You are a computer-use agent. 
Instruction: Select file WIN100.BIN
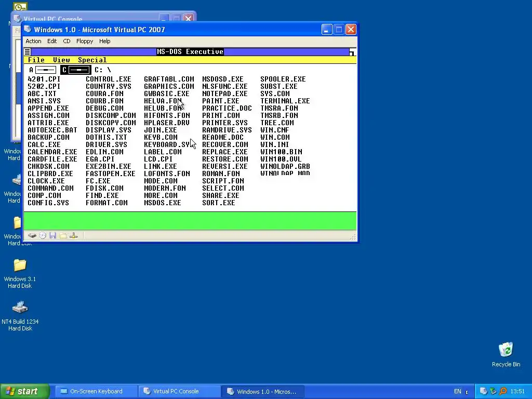(x=281, y=152)
